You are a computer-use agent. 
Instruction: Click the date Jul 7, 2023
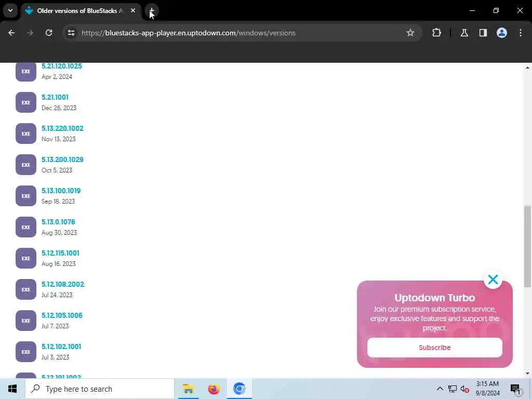(55, 327)
